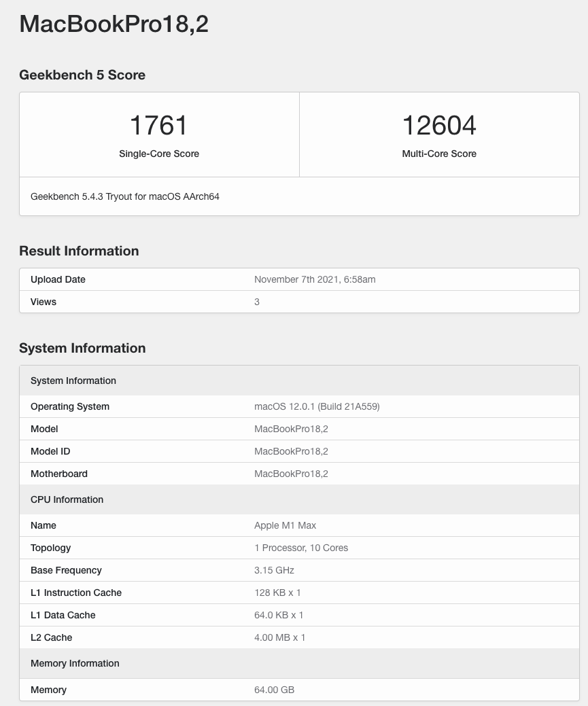The height and width of the screenshot is (706, 588).
Task: Click the Single-Core Score label
Action: pyautogui.click(x=158, y=154)
